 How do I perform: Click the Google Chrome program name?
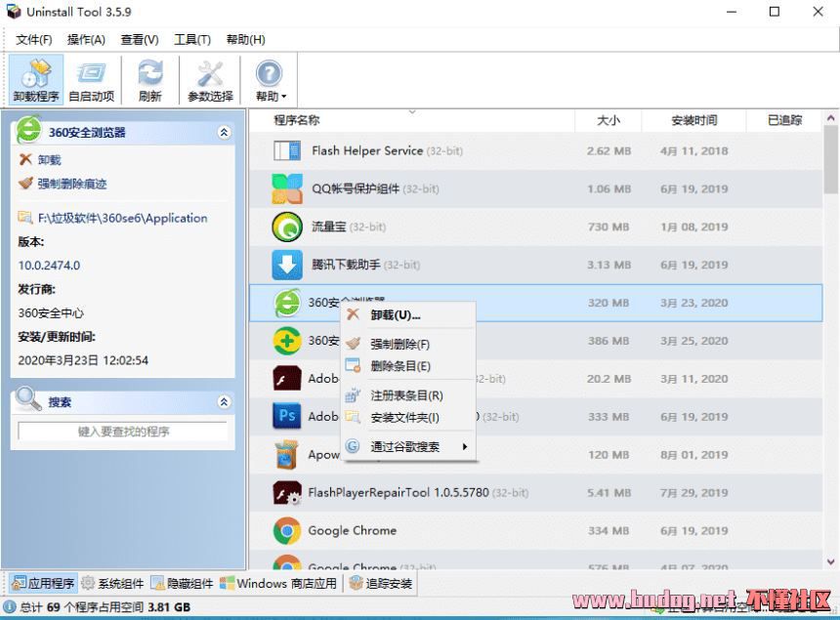pyautogui.click(x=352, y=530)
